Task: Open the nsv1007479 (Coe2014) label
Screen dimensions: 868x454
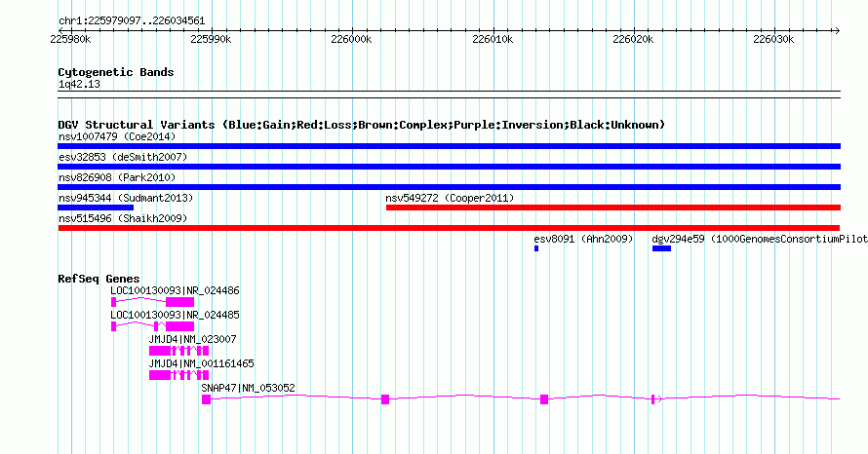Action: [x=117, y=136]
